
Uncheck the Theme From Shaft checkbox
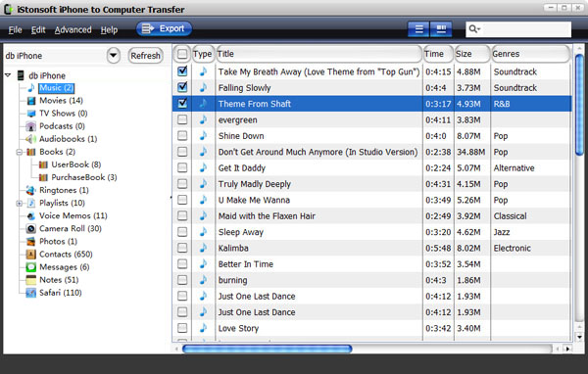[182, 104]
